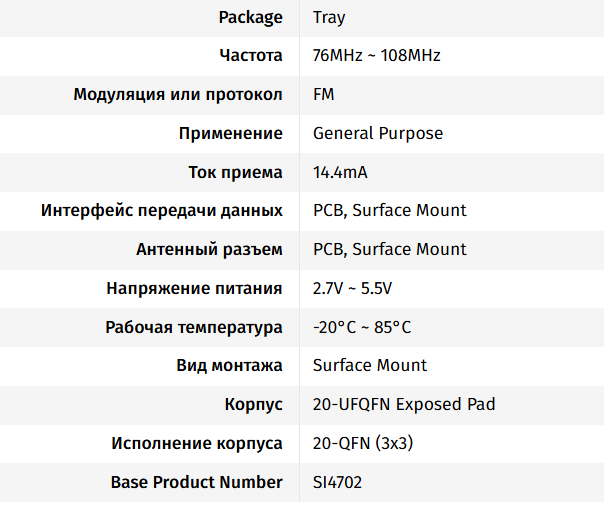This screenshot has width=604, height=514.
Task: Click the 'Частота' label
Action: click(251, 56)
